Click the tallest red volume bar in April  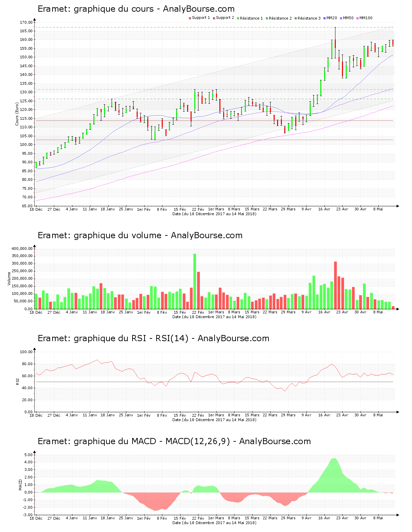(335, 285)
